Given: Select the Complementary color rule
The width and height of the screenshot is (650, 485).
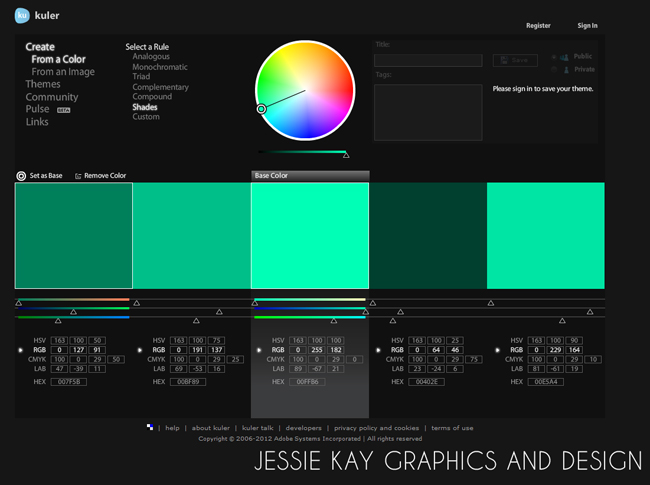Looking at the screenshot, I should click(160, 87).
